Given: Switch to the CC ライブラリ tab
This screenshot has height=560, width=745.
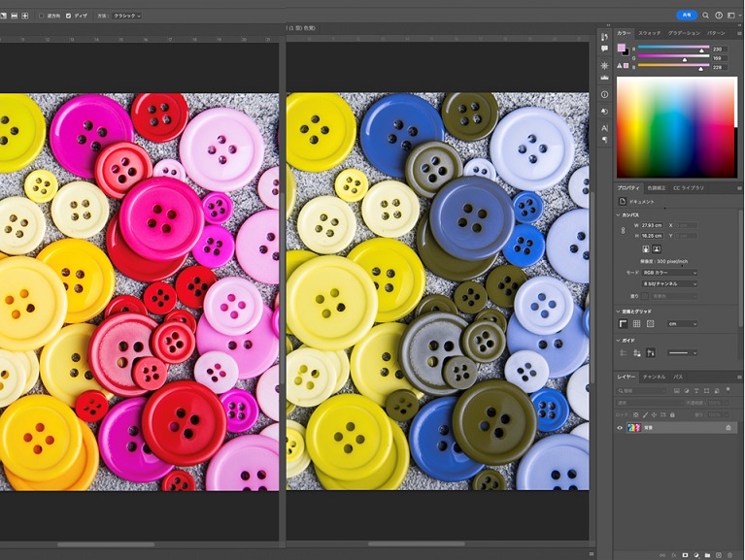Looking at the screenshot, I should [689, 188].
